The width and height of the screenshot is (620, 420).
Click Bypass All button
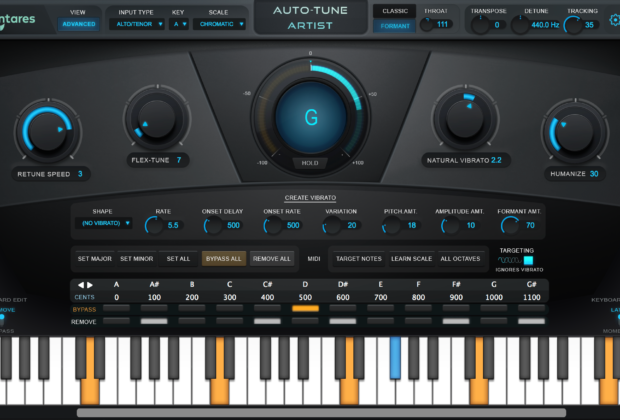(x=223, y=259)
